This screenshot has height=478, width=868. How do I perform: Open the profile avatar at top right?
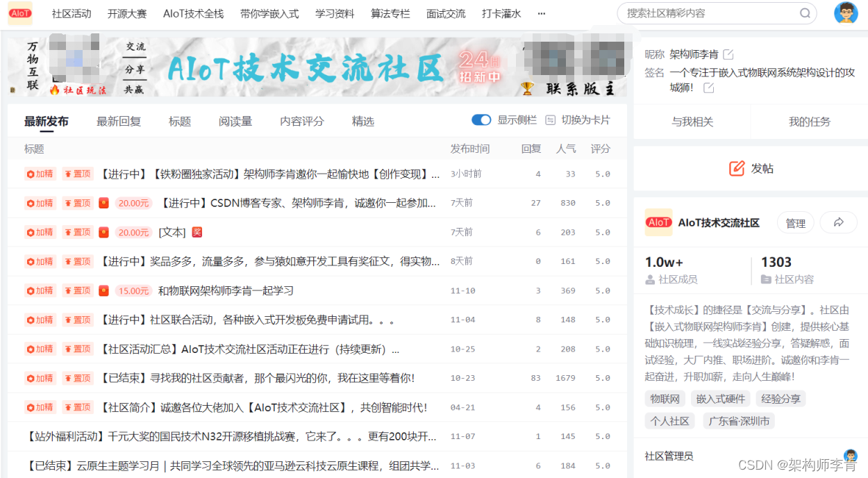click(x=846, y=13)
